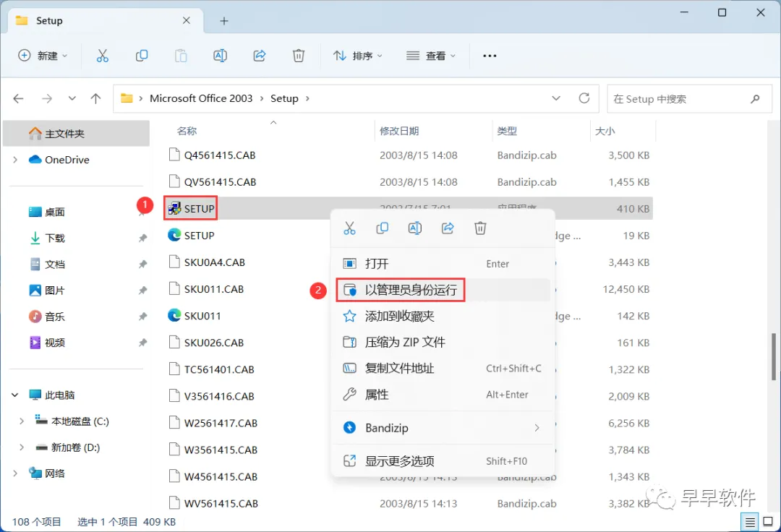Refresh the current folder view
This screenshot has width=781, height=532.
584,98
